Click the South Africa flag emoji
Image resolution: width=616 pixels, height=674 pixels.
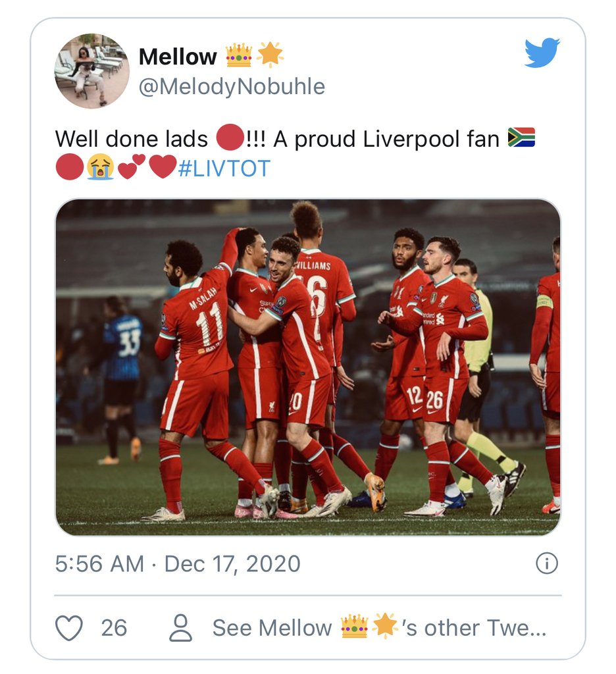(x=521, y=137)
